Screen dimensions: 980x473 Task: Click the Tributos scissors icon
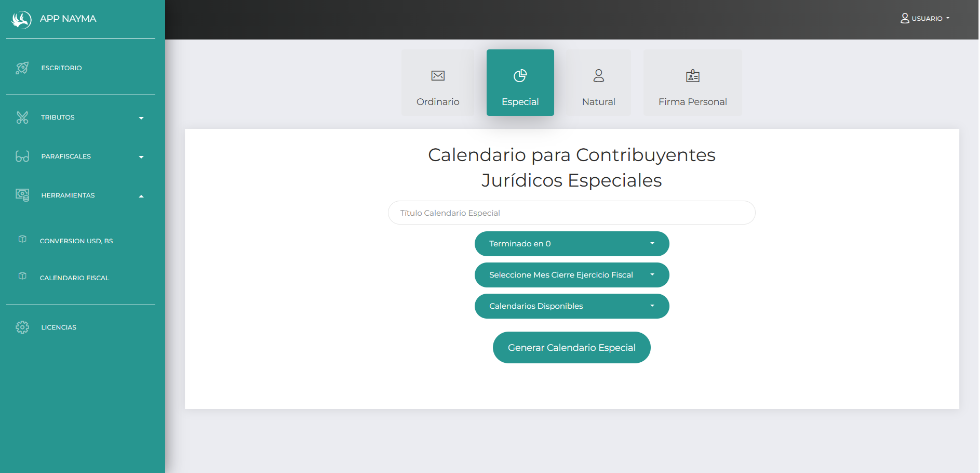22,117
